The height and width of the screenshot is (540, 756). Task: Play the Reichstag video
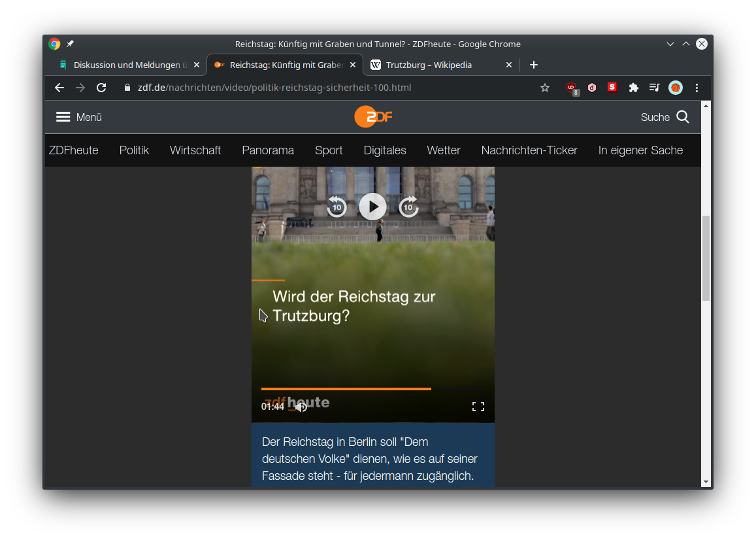(372, 207)
